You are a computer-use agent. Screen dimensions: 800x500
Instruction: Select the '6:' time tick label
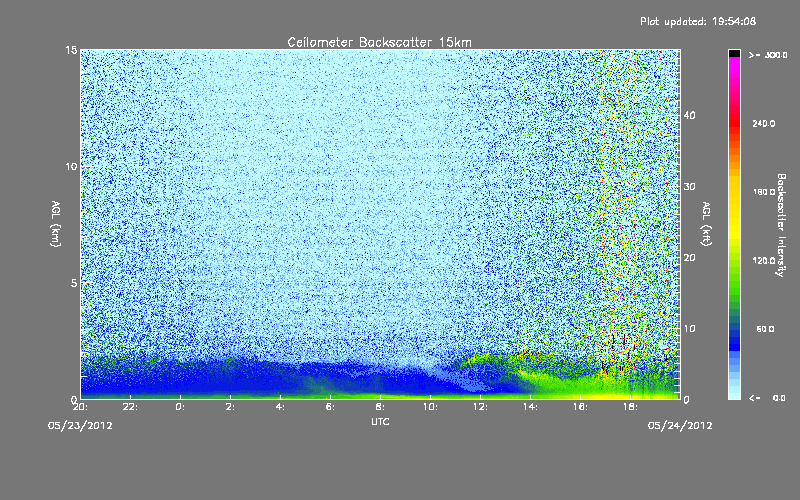pos(330,407)
